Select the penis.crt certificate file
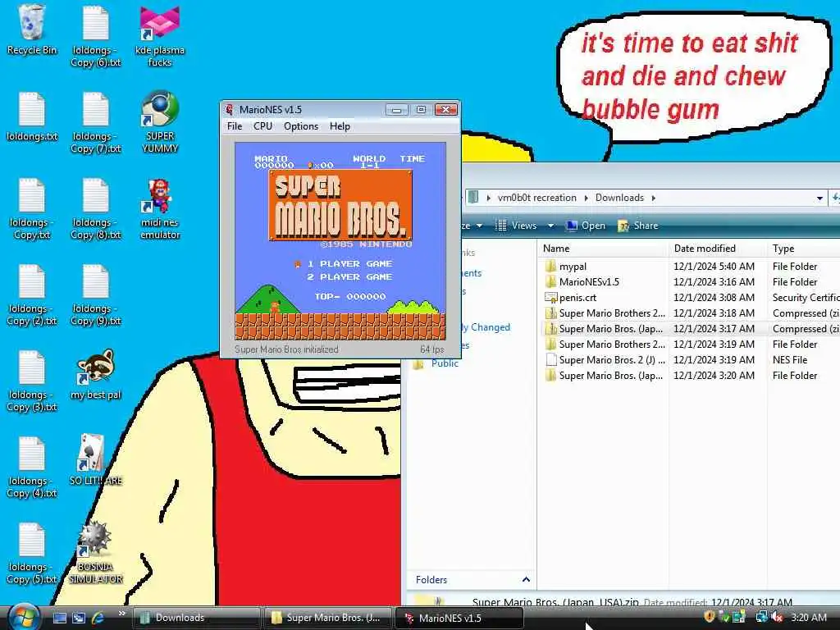Screen dimensions: 840x630 (x=691, y=297)
